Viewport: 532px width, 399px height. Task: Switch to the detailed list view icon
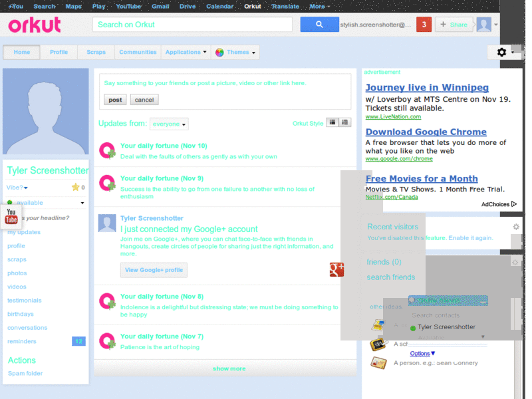click(x=345, y=122)
